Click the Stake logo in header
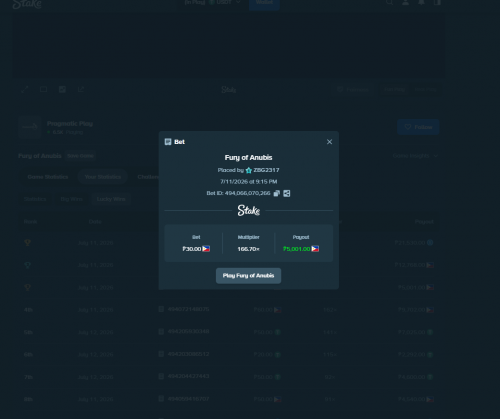Screen dimensions: 500x419 pyautogui.click(x=27, y=4)
